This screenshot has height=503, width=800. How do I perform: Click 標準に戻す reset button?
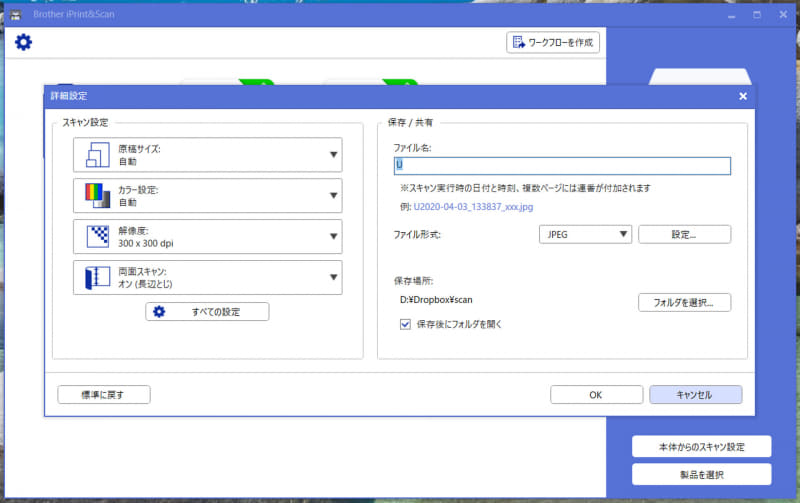pyautogui.click(x=104, y=395)
